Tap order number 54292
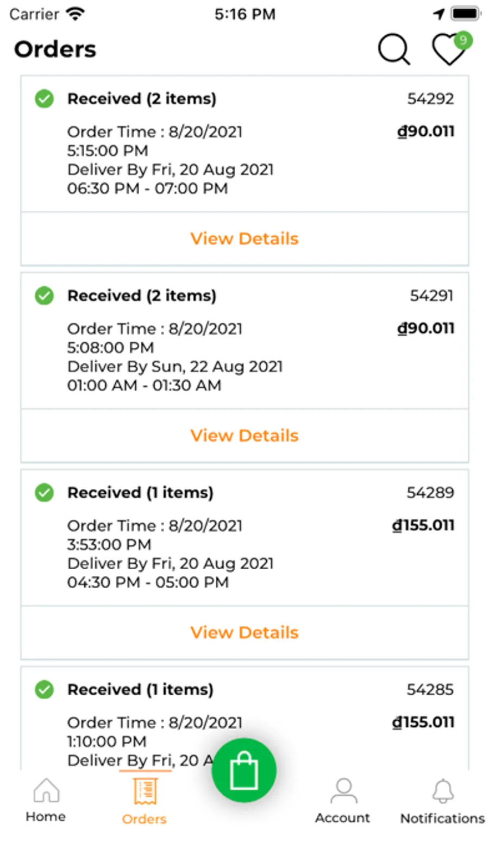 click(430, 99)
